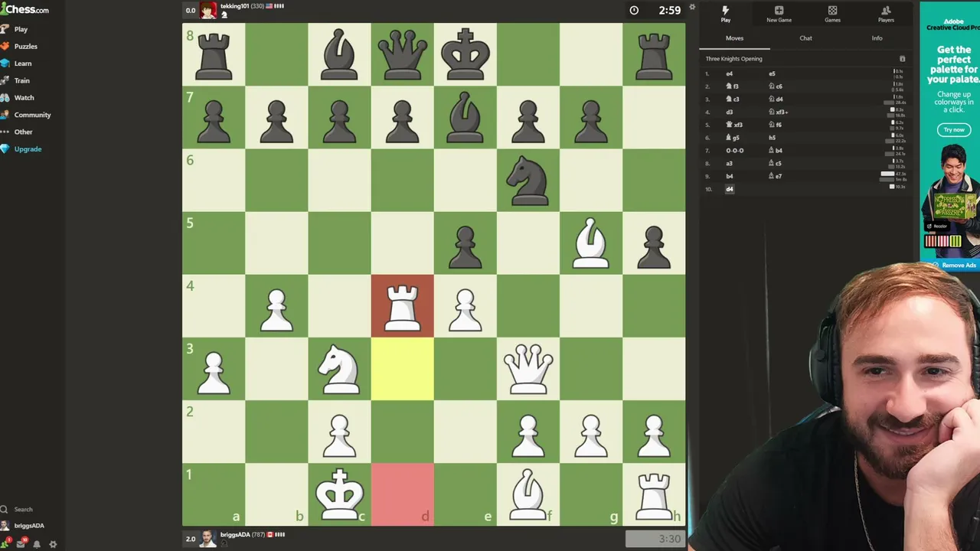Select the black knight on f6

pos(528,181)
